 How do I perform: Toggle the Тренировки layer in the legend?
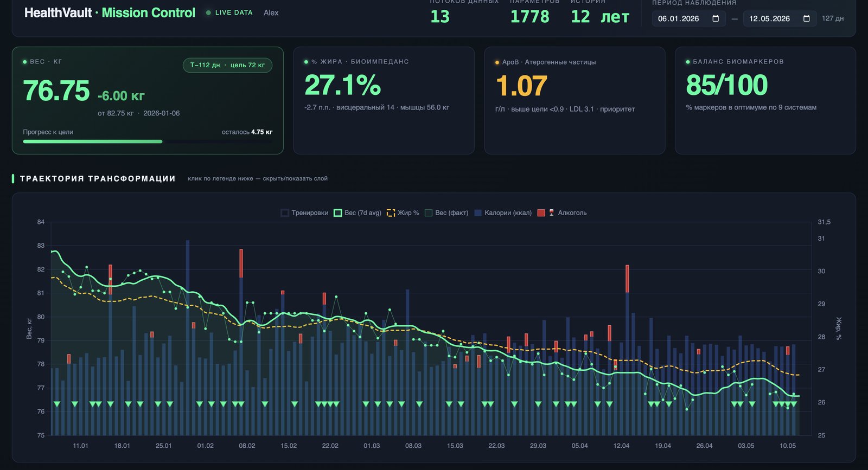(304, 213)
